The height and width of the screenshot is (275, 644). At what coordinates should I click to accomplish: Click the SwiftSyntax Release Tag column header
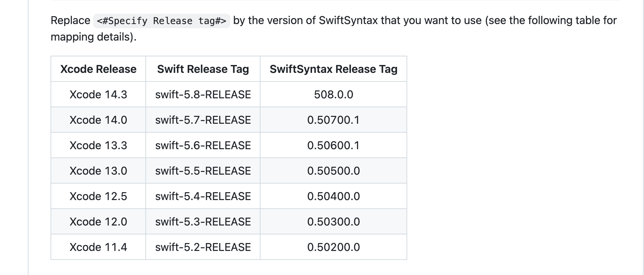click(333, 69)
